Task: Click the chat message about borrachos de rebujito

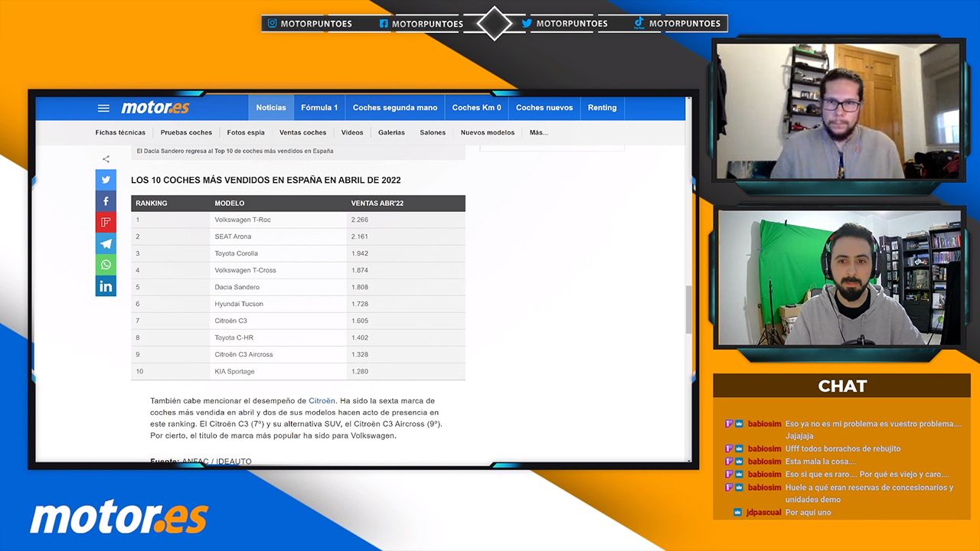Action: 813,448
